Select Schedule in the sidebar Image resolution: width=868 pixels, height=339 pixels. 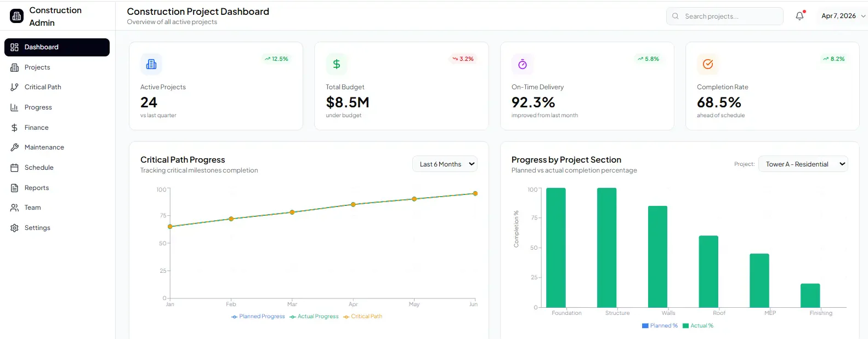coord(57,168)
